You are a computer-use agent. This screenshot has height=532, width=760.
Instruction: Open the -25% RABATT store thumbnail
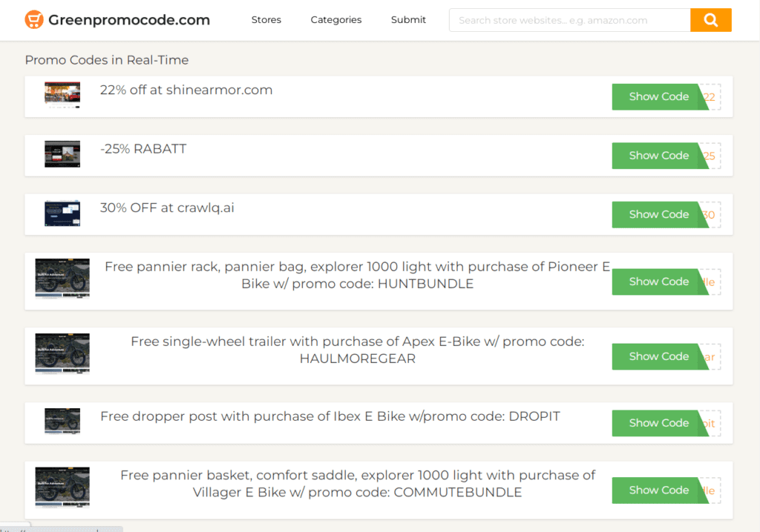pos(62,154)
